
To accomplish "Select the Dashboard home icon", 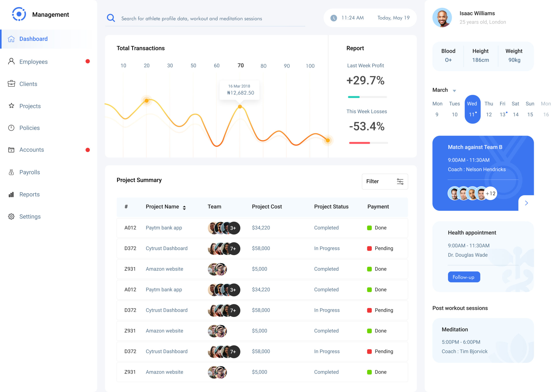I will pos(11,38).
